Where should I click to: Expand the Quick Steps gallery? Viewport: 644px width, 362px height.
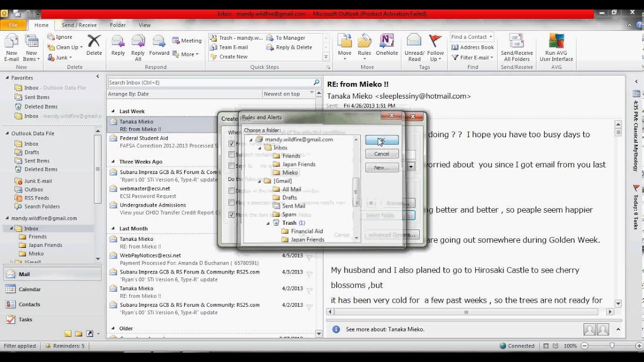326,57
